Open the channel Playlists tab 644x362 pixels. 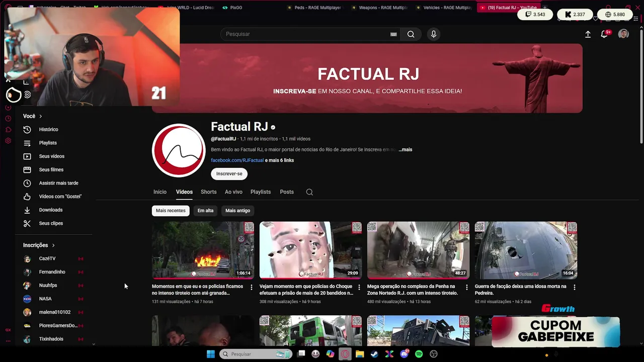[261, 192]
